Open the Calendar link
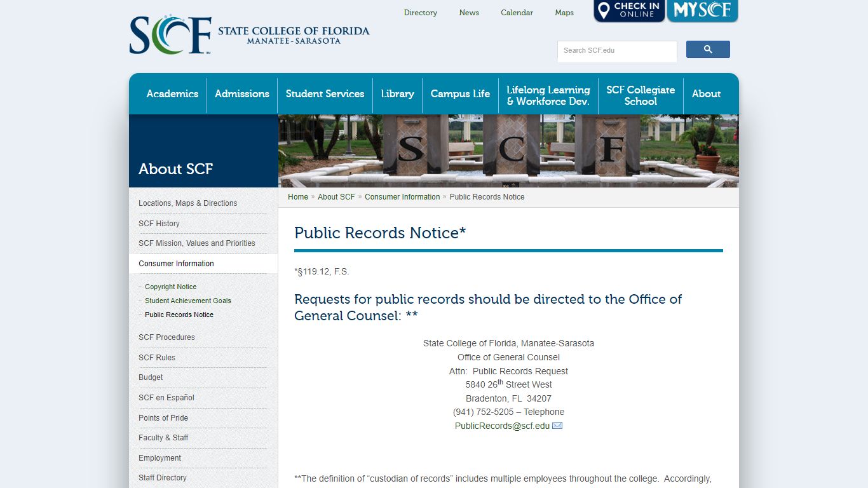Viewport: 868px width, 488px height. tap(517, 13)
